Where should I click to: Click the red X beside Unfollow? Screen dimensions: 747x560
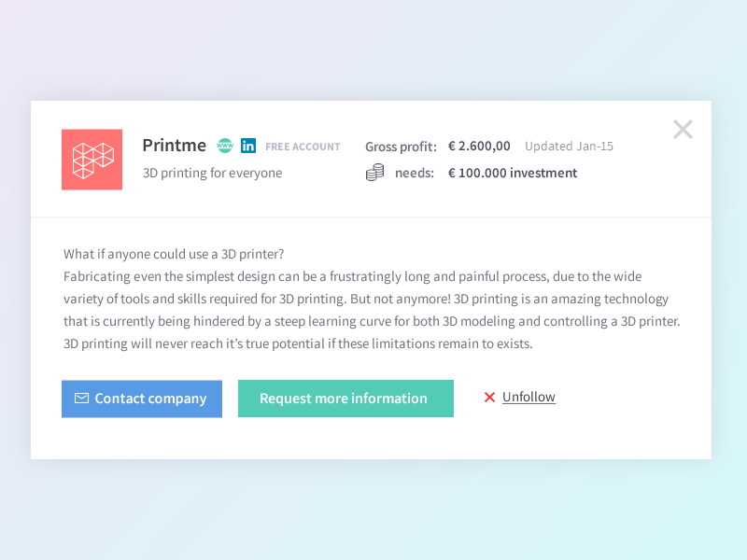[x=489, y=397]
